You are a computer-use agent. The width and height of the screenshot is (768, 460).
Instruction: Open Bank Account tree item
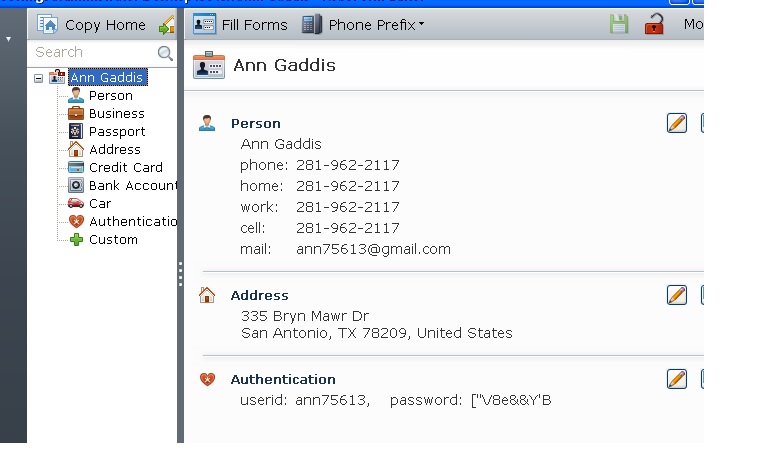coord(132,186)
